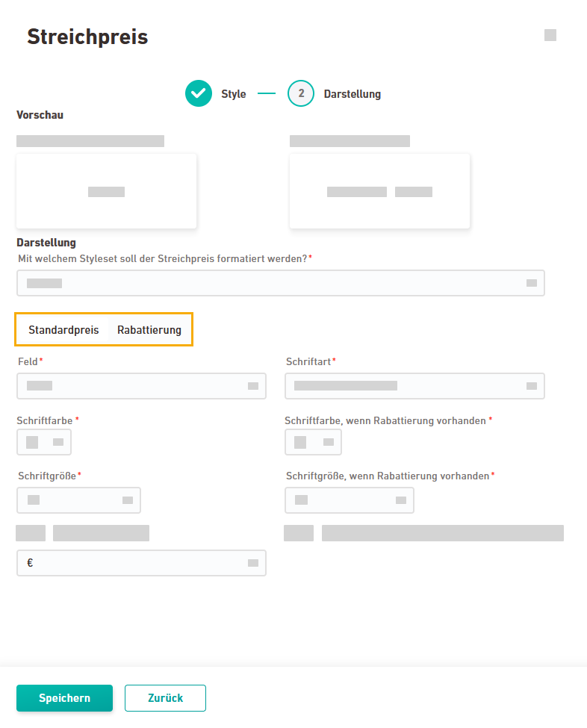Pick the Schriftfarbe color swatch
The width and height of the screenshot is (587, 728).
point(32,442)
